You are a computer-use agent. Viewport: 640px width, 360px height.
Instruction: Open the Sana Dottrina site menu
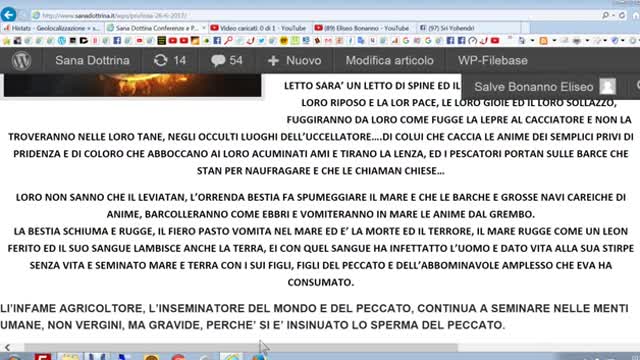[92, 60]
